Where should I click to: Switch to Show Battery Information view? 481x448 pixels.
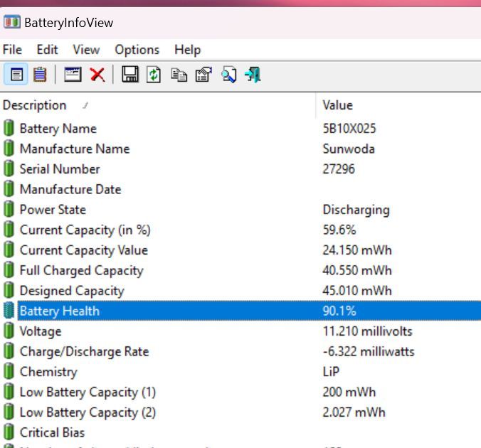coord(17,74)
